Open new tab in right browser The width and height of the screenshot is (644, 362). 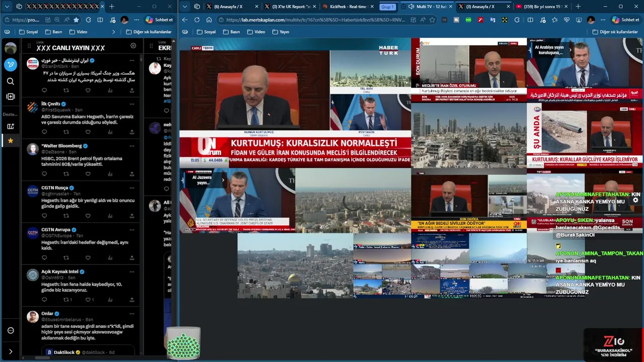(578, 7)
